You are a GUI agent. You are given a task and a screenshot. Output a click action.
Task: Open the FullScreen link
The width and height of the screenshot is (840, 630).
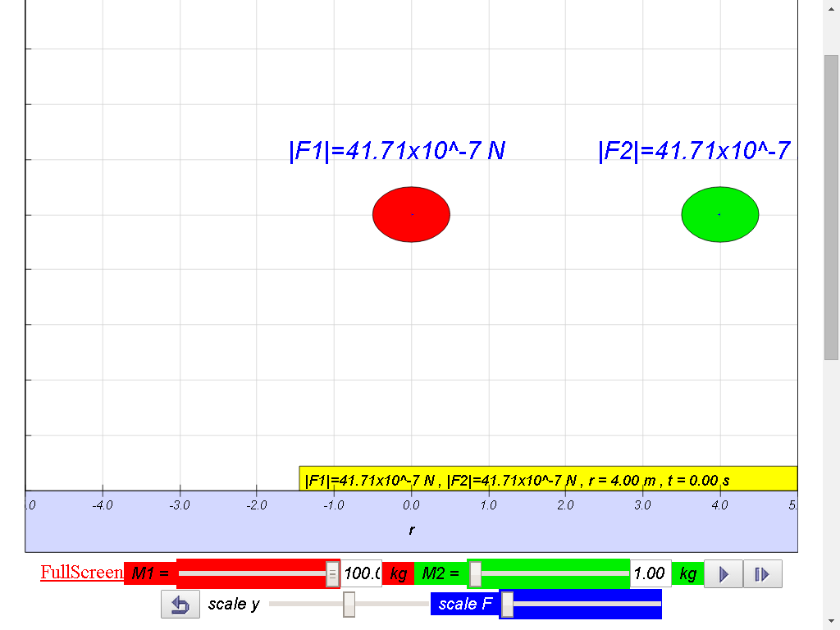pos(81,573)
